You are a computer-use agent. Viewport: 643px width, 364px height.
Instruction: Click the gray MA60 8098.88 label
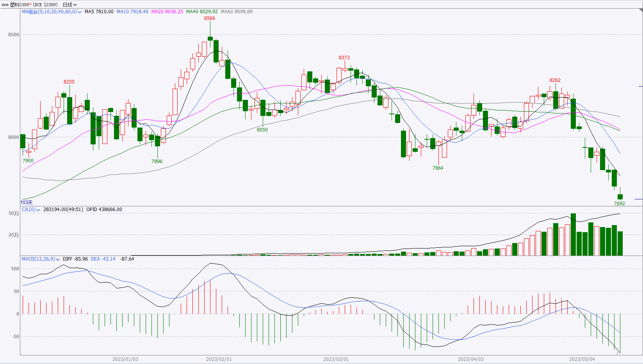237,12
